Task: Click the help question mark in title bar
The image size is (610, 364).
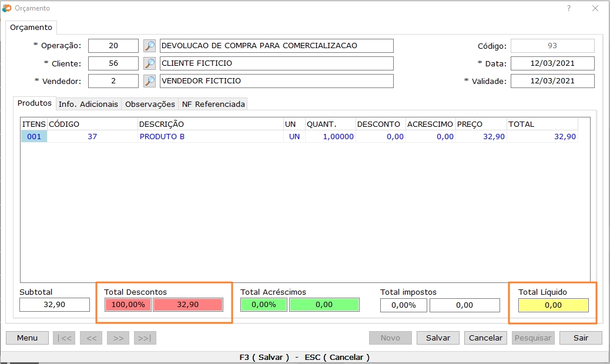Action: click(x=569, y=8)
